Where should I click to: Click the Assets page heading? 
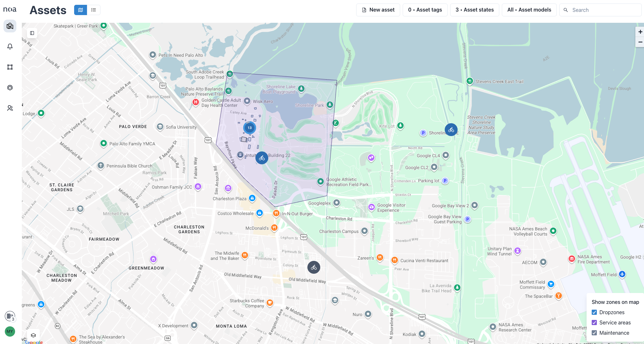[48, 10]
